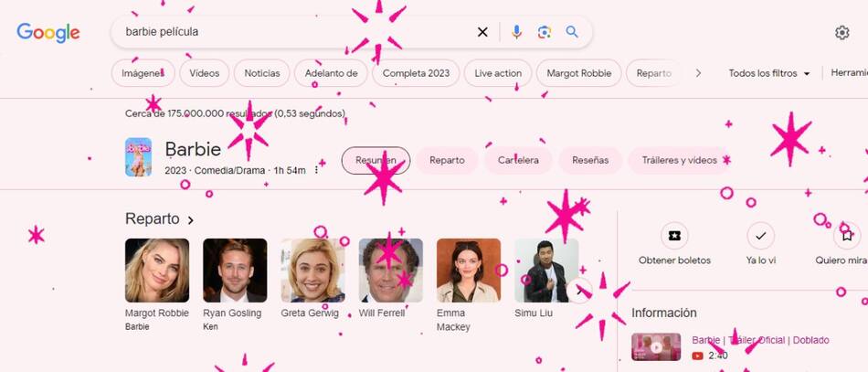
Task: Clear the search box text
Action: click(482, 32)
